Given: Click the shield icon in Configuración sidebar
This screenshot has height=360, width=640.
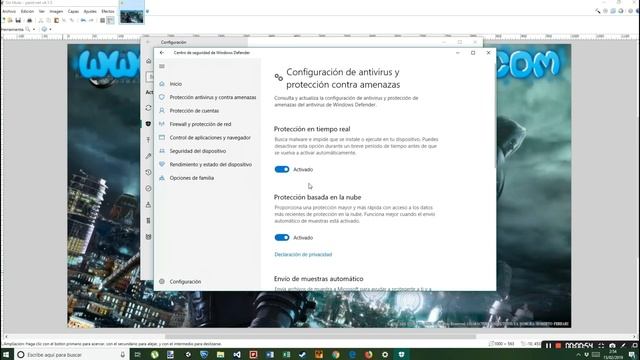Looking at the screenshot, I should pos(149,124).
